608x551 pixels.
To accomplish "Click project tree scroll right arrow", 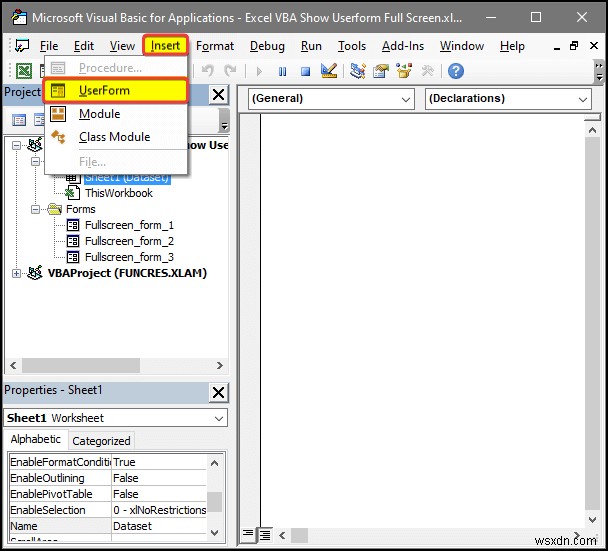I will coord(220,365).
